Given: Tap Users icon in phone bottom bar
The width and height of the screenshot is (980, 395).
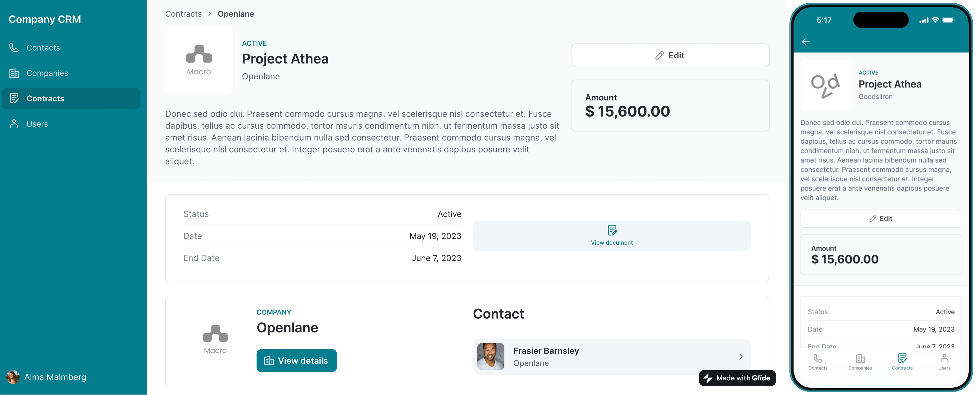Looking at the screenshot, I should 944,359.
